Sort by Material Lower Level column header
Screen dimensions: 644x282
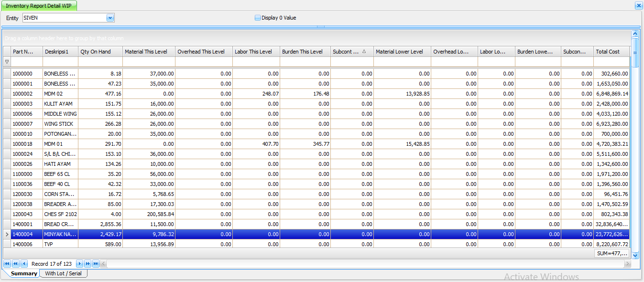[403, 51]
